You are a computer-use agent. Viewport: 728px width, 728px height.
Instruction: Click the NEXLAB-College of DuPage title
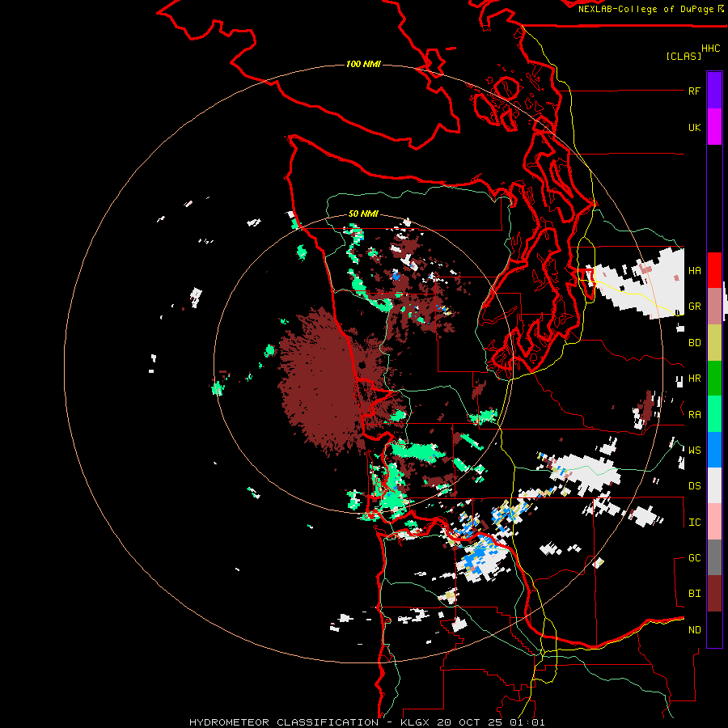point(645,9)
